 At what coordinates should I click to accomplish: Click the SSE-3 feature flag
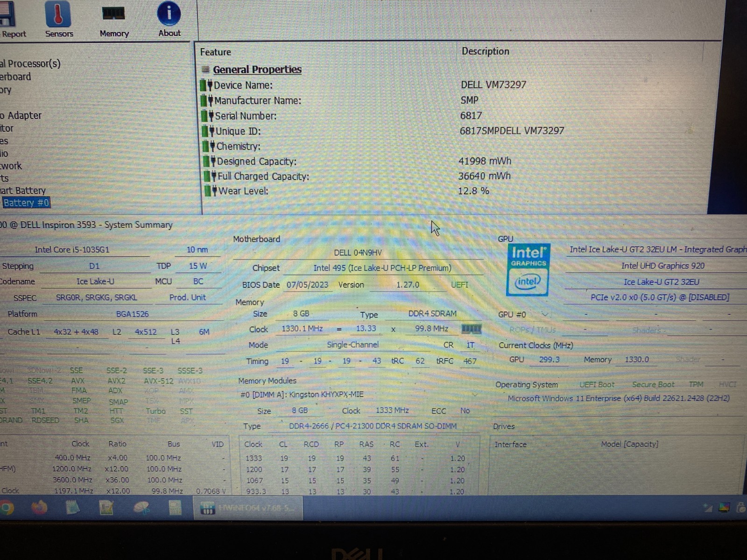(153, 371)
